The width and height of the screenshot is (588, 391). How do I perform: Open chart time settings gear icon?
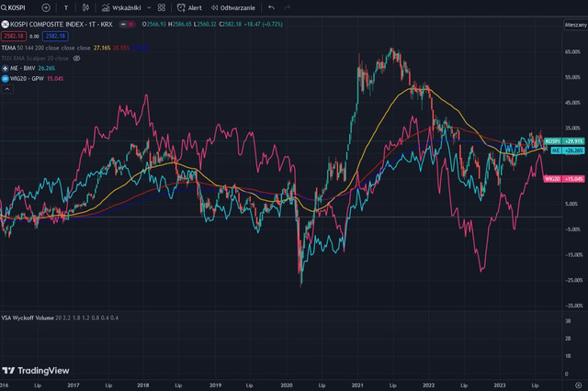[579, 385]
